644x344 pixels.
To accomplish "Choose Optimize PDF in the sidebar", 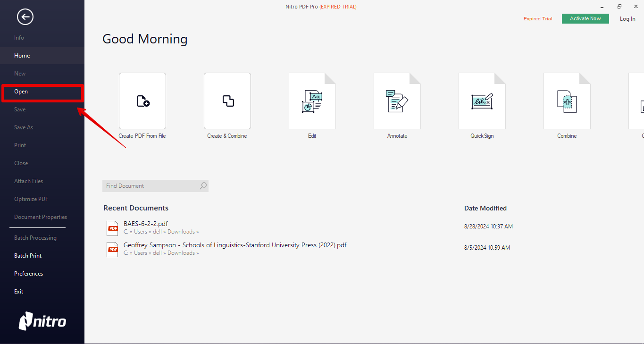I will 31,199.
